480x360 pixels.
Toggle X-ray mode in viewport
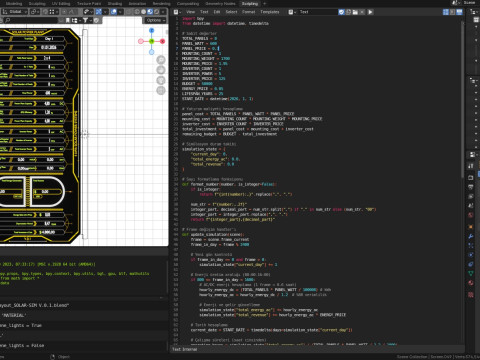129,12
